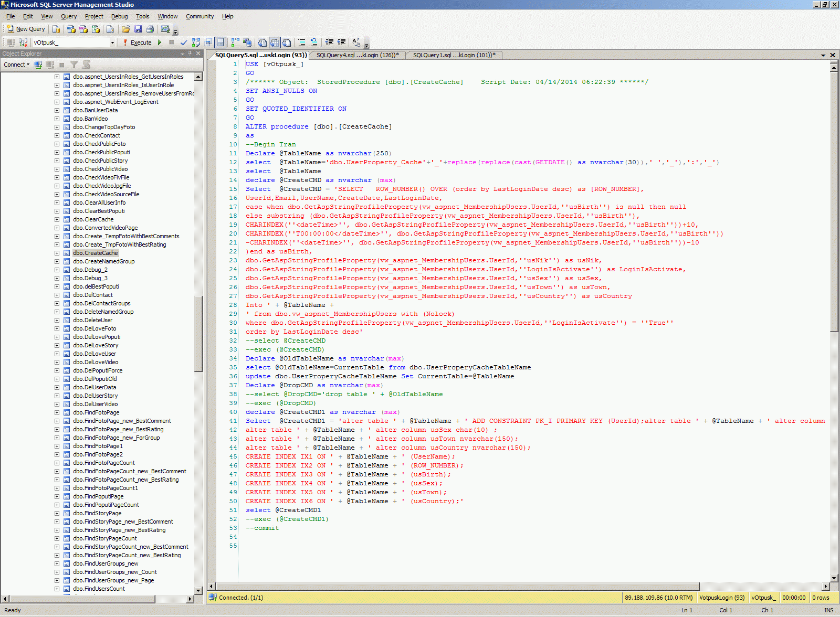Screen dimensions: 840x617
Task: Select dbo.ClearCache stored procedure
Action: pos(93,219)
